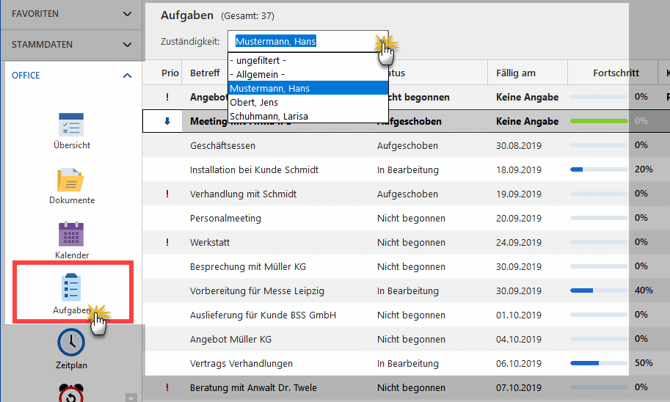The height and width of the screenshot is (402, 670).
Task: Select 'Allgemein' in Zuständigkeit list
Action: point(256,74)
